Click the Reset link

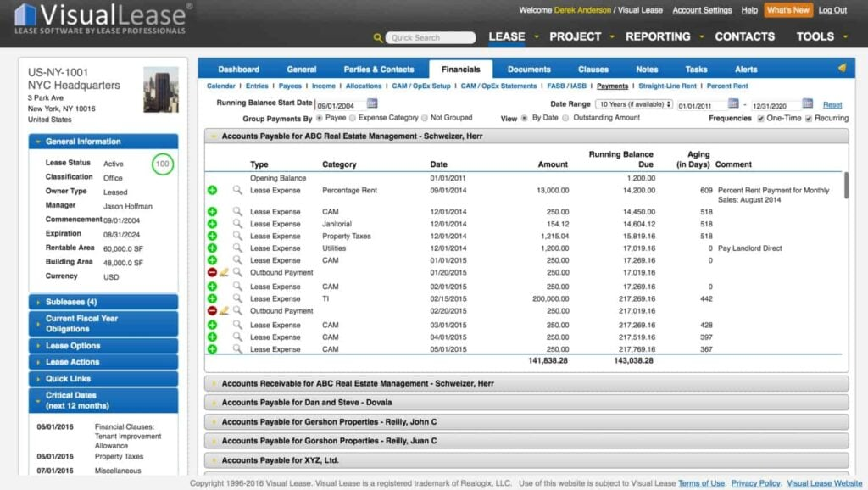(832, 104)
